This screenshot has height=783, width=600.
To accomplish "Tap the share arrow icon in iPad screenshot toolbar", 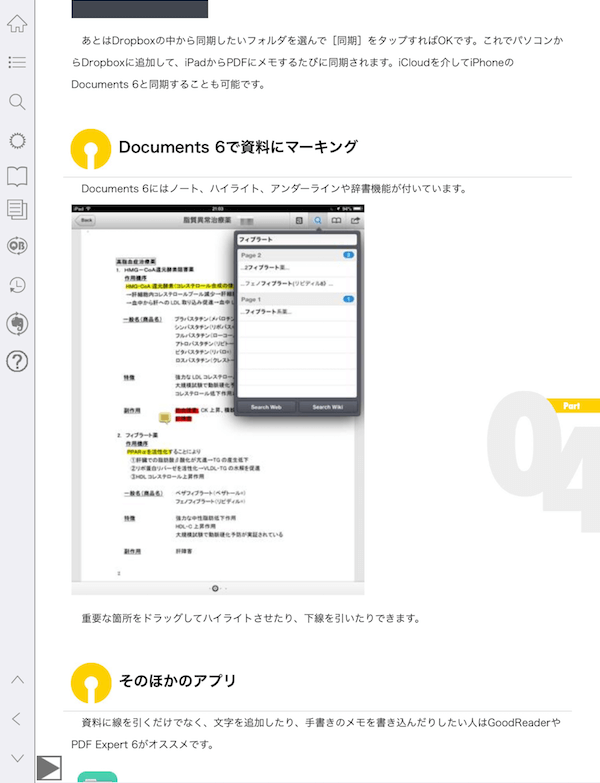I will click(x=355, y=220).
